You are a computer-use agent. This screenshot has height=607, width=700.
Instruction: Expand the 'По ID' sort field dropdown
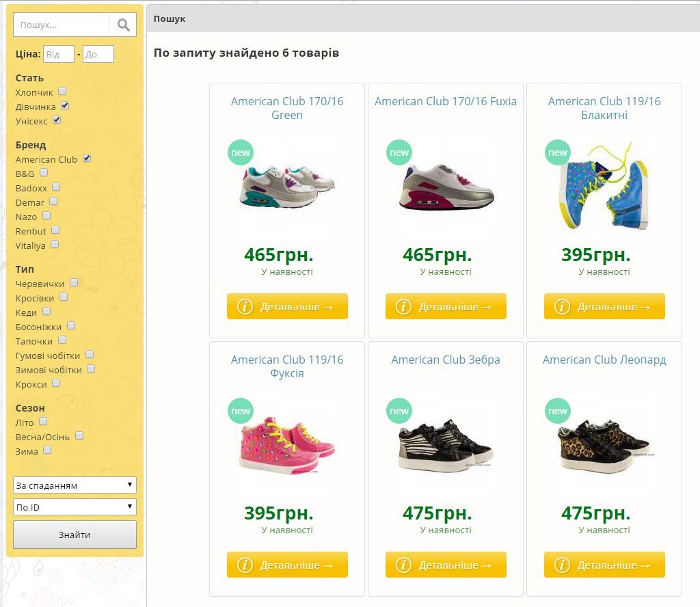click(75, 507)
